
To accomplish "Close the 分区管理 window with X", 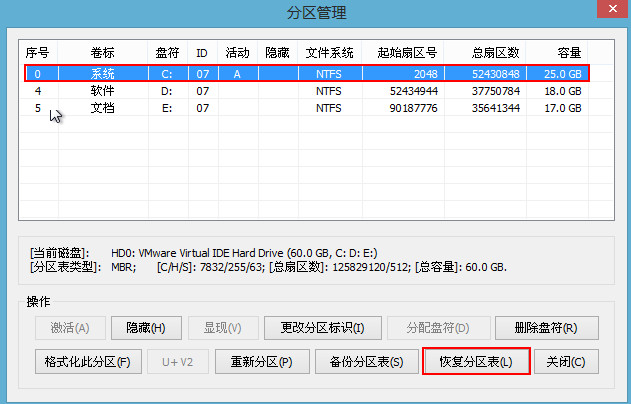I will click(x=613, y=8).
